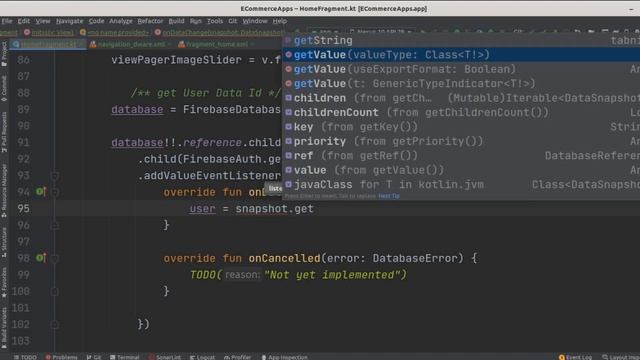This screenshot has height=360, width=640.
Task: Open the Terminal tool window
Action: coord(125,357)
